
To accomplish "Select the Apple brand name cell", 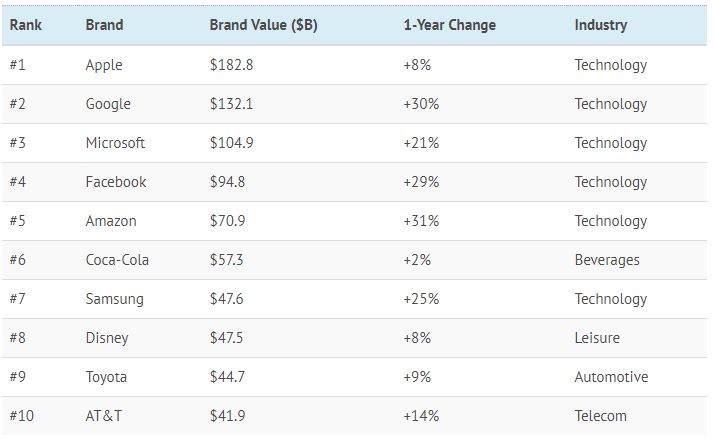I will click(x=104, y=65).
